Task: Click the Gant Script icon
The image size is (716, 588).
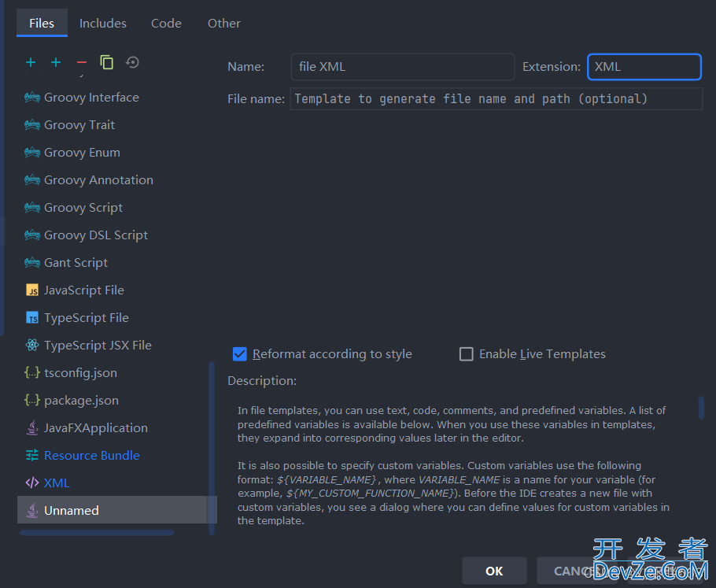Action: (32, 263)
